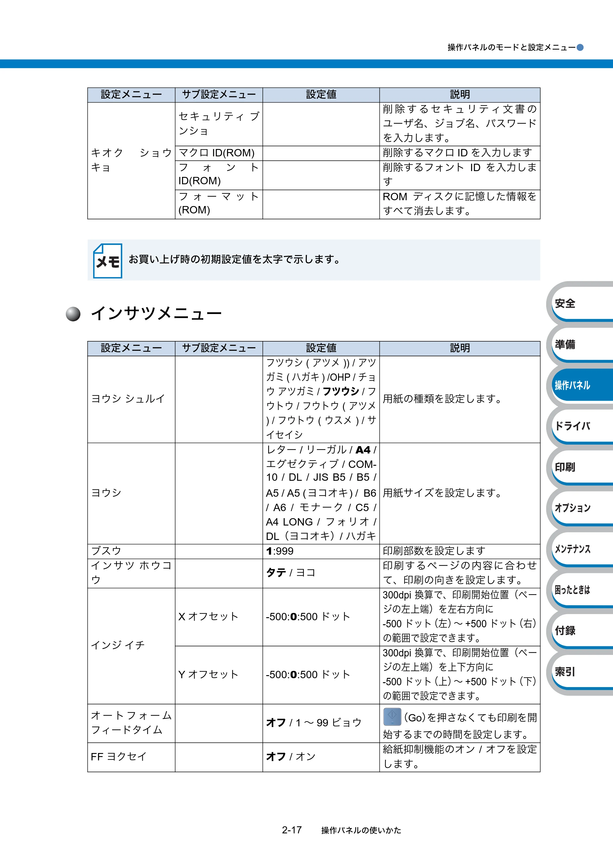Click the セキュリティ ブンショ cell
Image resolution: width=613 pixels, height=868 pixels.
click(219, 124)
